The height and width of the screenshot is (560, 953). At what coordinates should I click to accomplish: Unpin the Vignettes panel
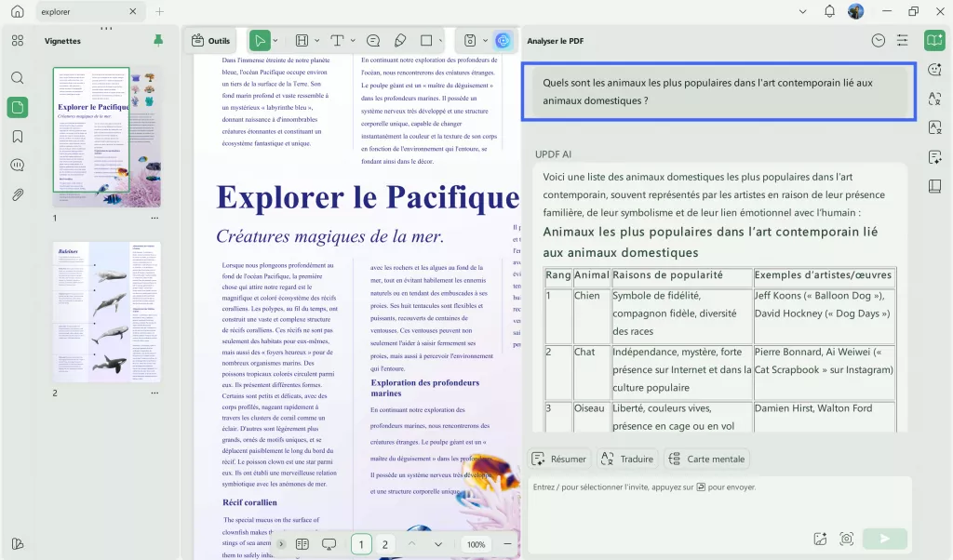click(158, 40)
